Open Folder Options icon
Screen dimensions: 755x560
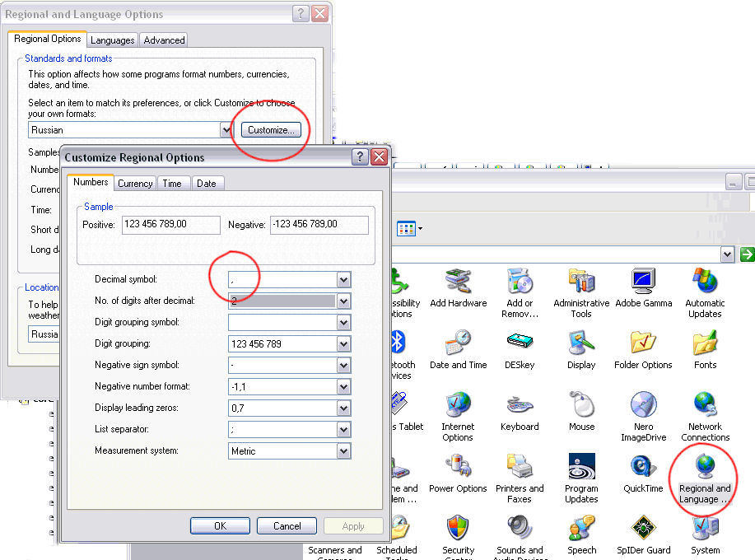tap(643, 343)
